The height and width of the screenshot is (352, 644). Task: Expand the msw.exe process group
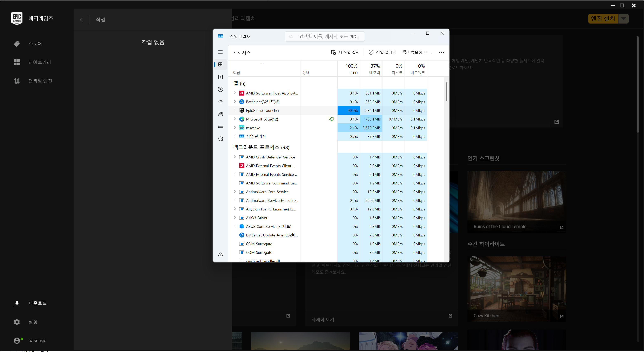coord(235,128)
